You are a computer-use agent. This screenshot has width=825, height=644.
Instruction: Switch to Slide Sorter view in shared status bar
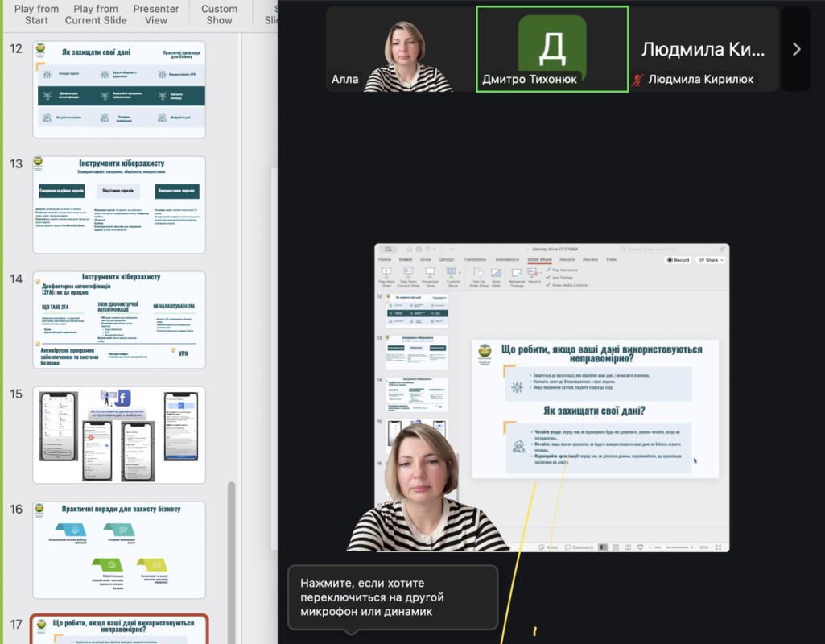pyautogui.click(x=616, y=547)
